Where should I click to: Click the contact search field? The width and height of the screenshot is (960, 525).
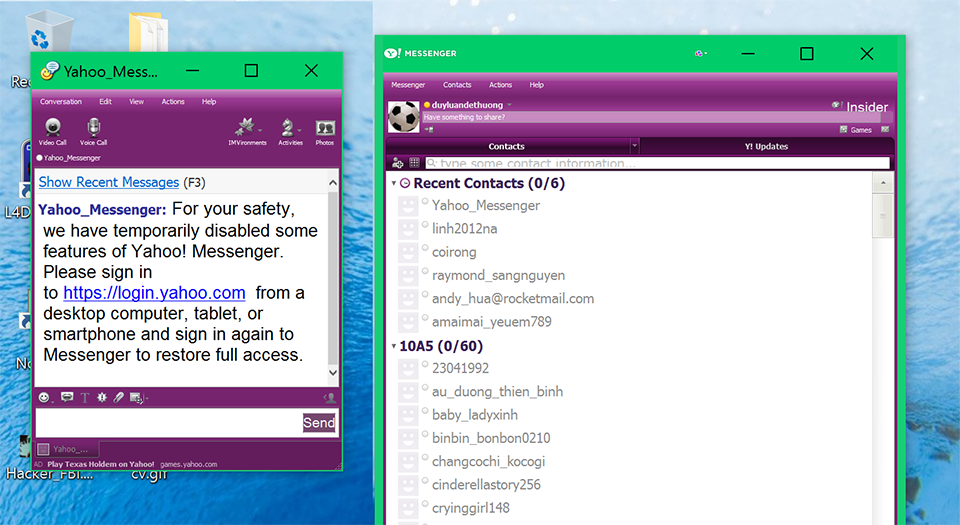[657, 163]
